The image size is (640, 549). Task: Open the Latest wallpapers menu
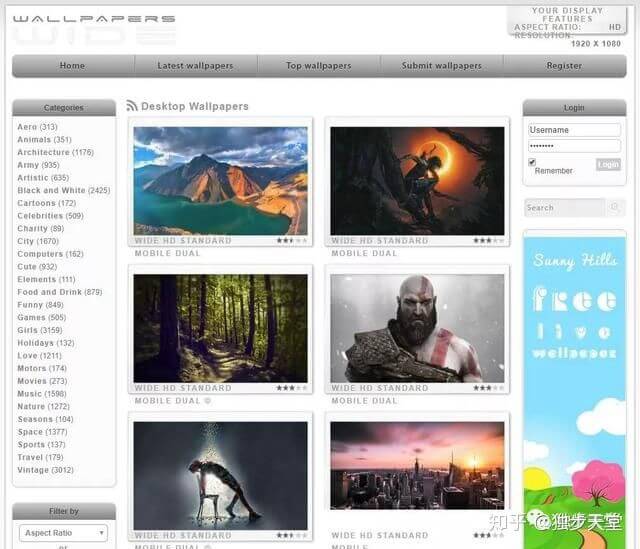click(195, 65)
